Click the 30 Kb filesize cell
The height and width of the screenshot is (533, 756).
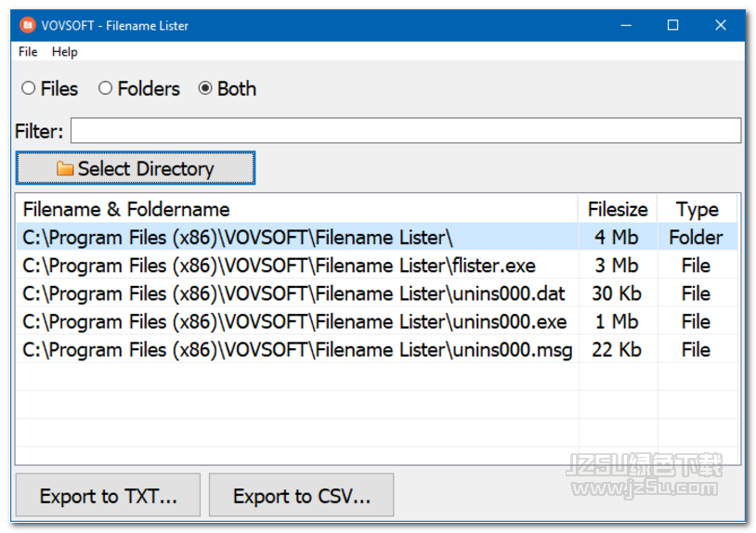(x=617, y=293)
